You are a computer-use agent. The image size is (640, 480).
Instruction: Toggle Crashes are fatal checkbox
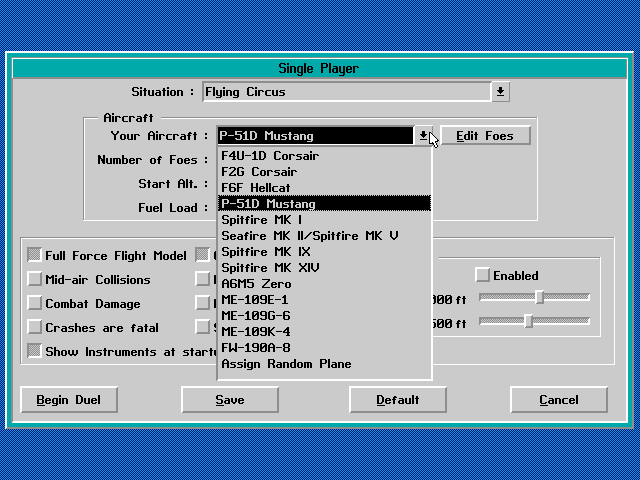click(x=34, y=327)
